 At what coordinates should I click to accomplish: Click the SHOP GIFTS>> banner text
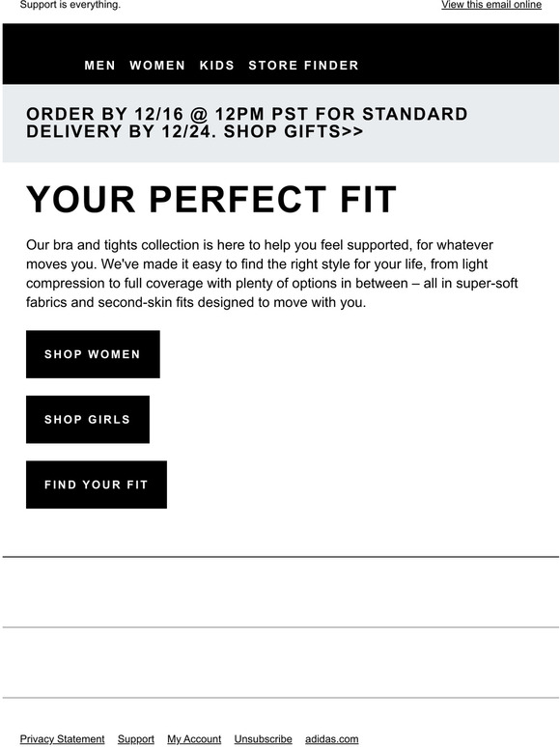(294, 131)
